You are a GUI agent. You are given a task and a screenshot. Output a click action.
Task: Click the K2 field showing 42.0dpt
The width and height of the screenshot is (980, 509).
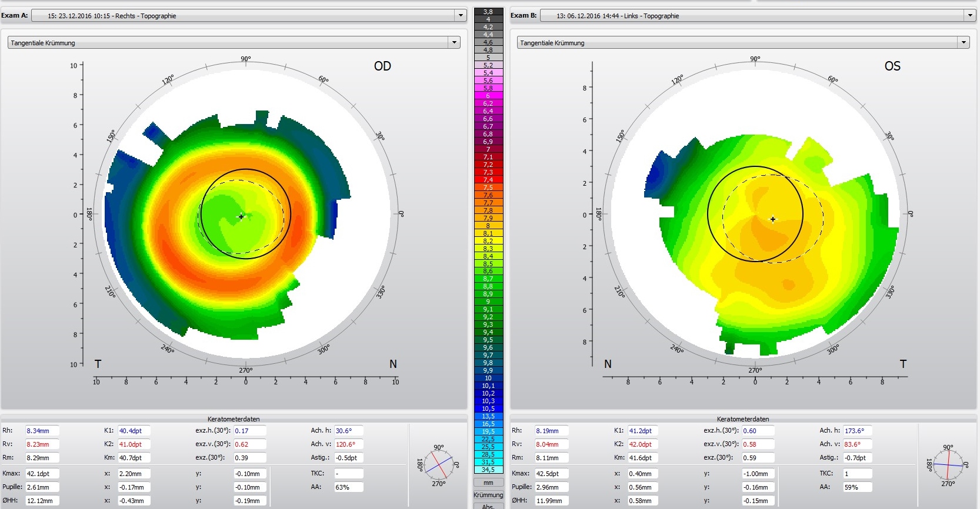click(x=644, y=444)
